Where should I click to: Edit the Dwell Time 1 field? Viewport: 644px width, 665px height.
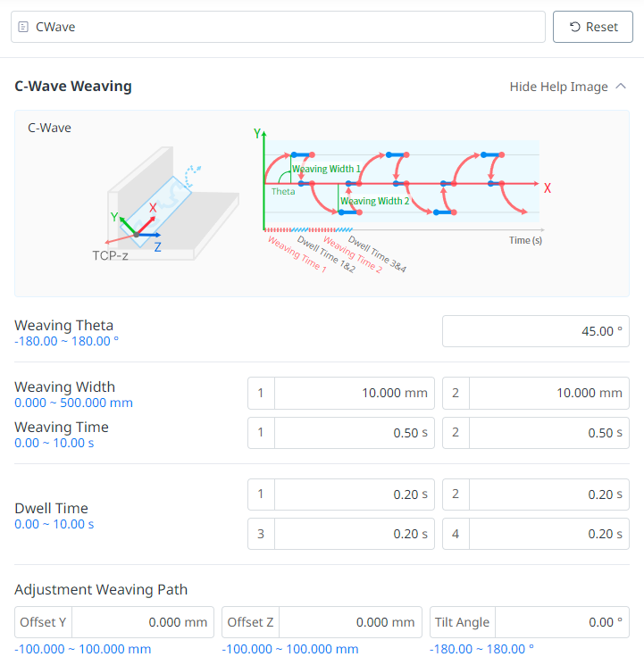point(354,495)
